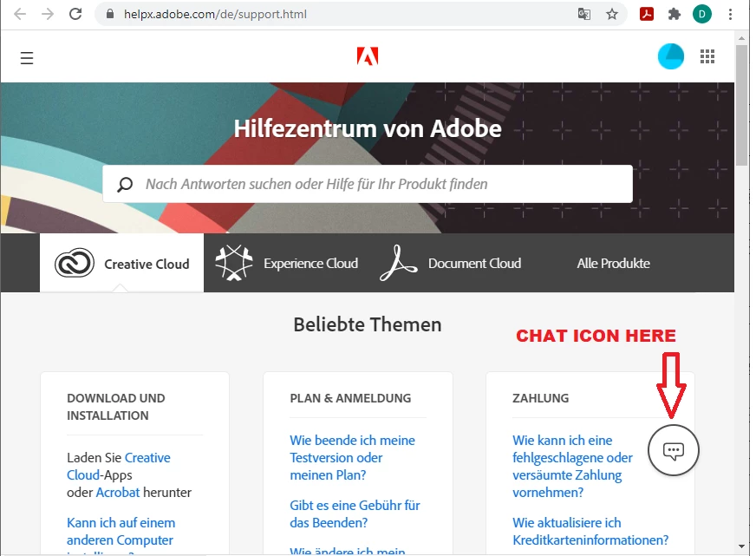Viewport: 756px width, 556px height.
Task: Open the extensions puzzle piece menu
Action: click(x=674, y=14)
